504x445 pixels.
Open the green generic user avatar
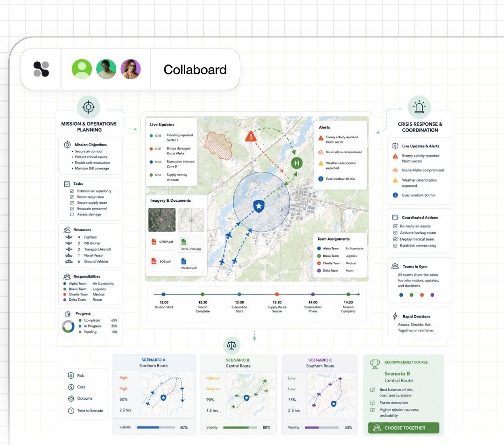point(82,69)
